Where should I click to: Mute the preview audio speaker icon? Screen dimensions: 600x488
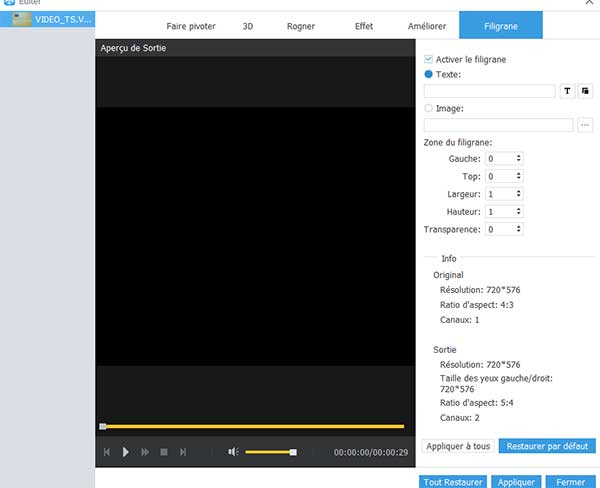click(233, 452)
